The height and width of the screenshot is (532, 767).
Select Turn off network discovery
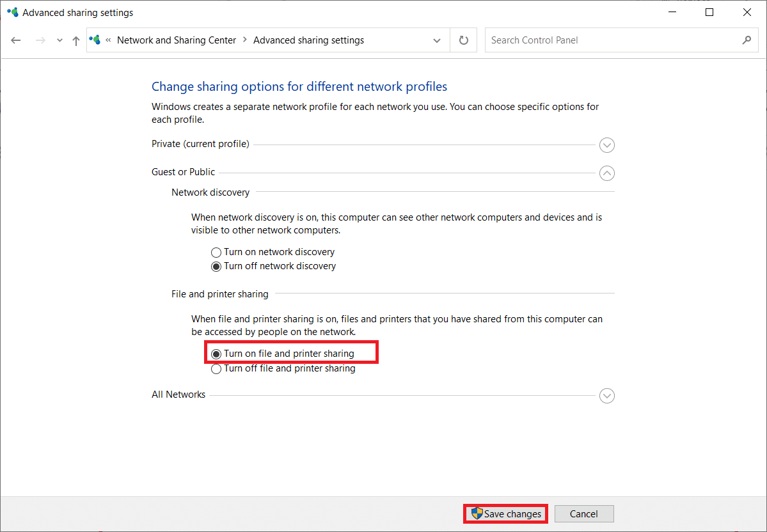pos(216,267)
